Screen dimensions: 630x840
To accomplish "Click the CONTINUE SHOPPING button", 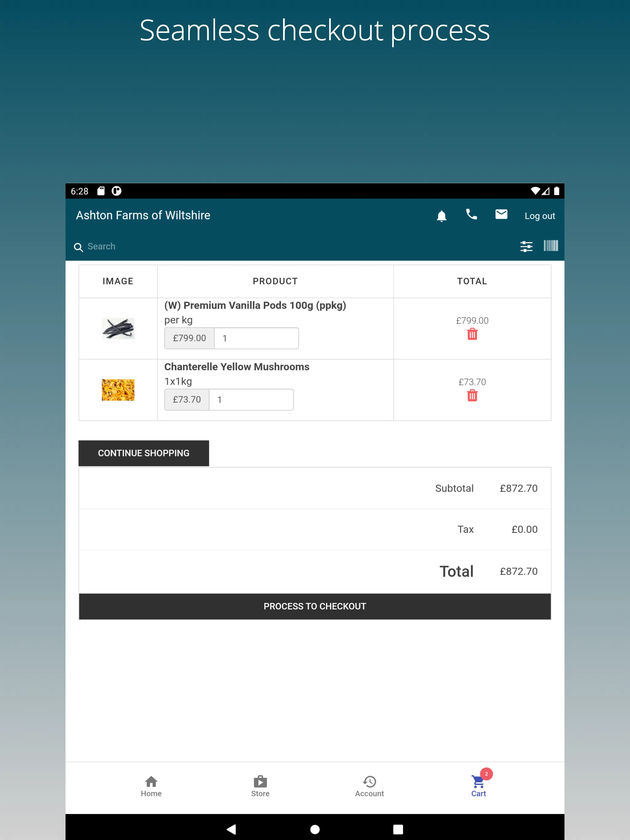I will point(143,453).
